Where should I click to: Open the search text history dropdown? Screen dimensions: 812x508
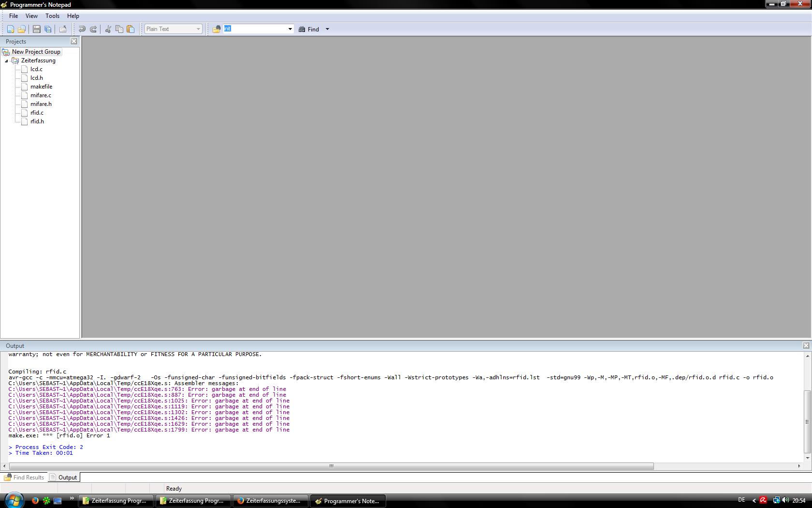290,29
